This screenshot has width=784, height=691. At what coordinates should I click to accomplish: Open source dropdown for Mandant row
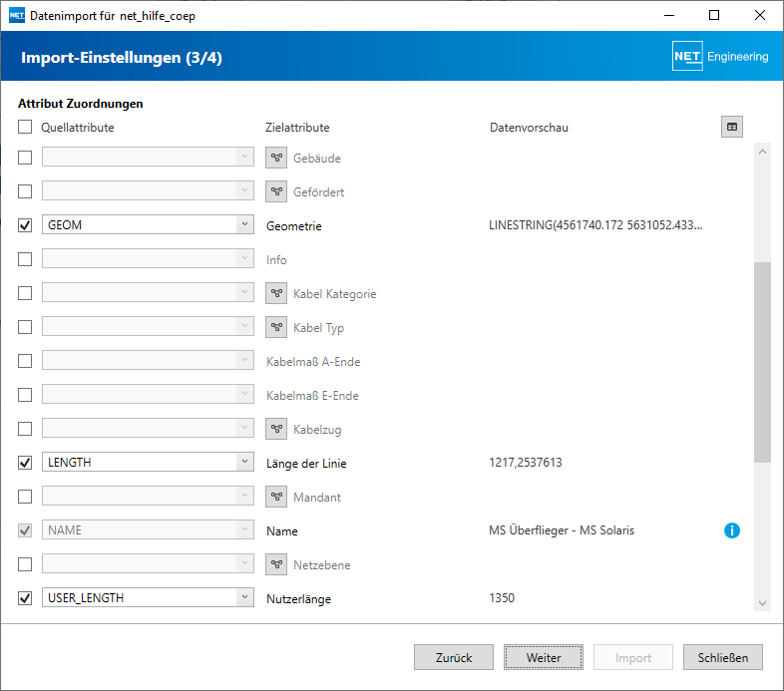click(148, 496)
